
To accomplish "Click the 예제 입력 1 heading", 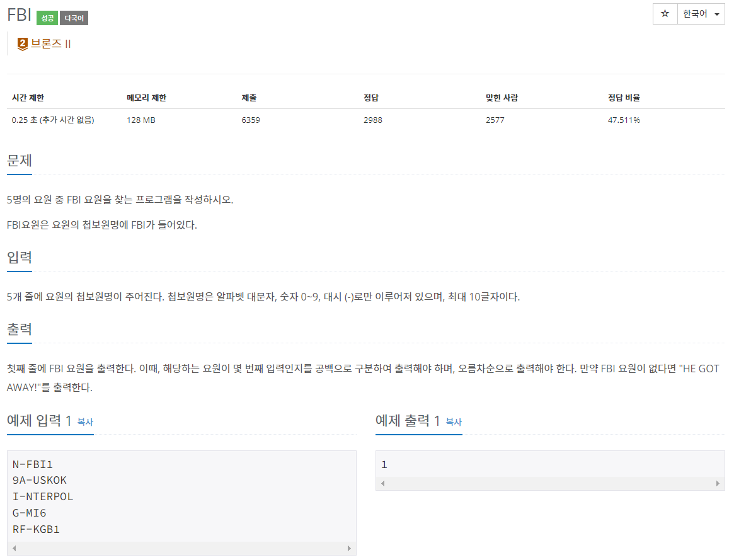I will [39, 421].
